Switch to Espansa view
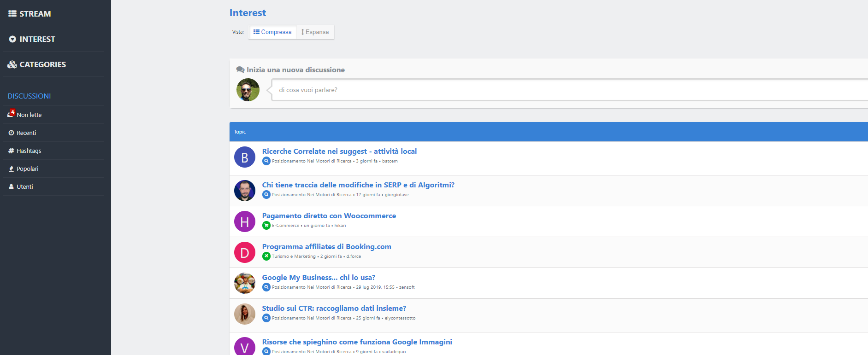The width and height of the screenshot is (868, 355). (x=315, y=32)
